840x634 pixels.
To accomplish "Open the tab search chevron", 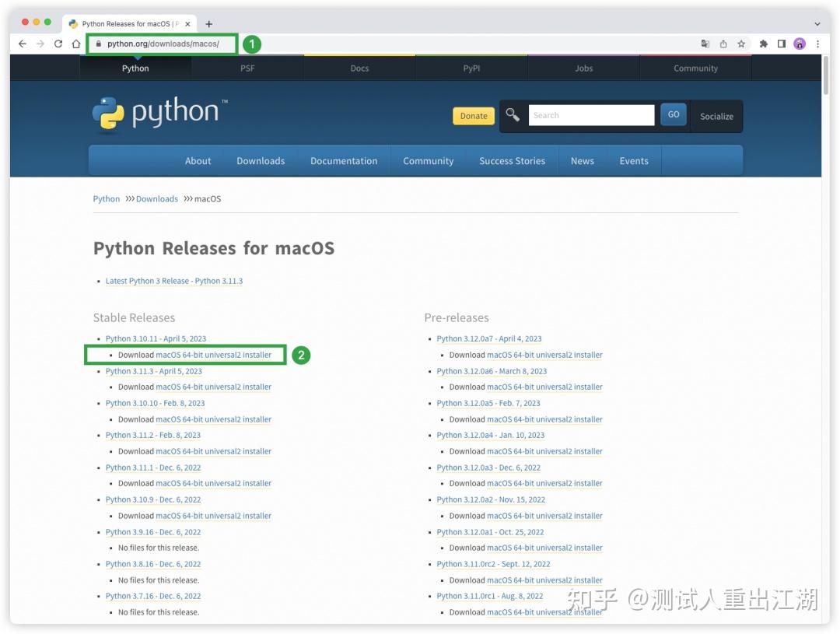I will tap(819, 23).
